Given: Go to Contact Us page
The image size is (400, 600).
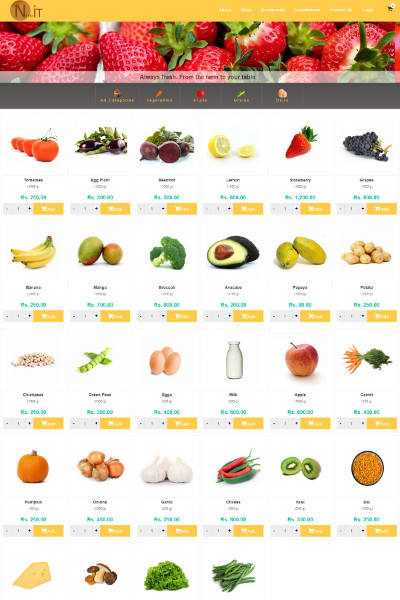Looking at the screenshot, I should (341, 10).
